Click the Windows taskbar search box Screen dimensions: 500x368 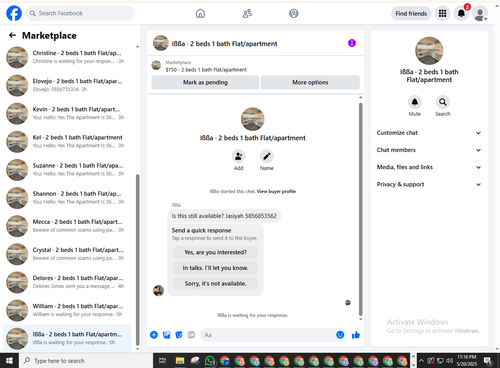(x=86, y=361)
